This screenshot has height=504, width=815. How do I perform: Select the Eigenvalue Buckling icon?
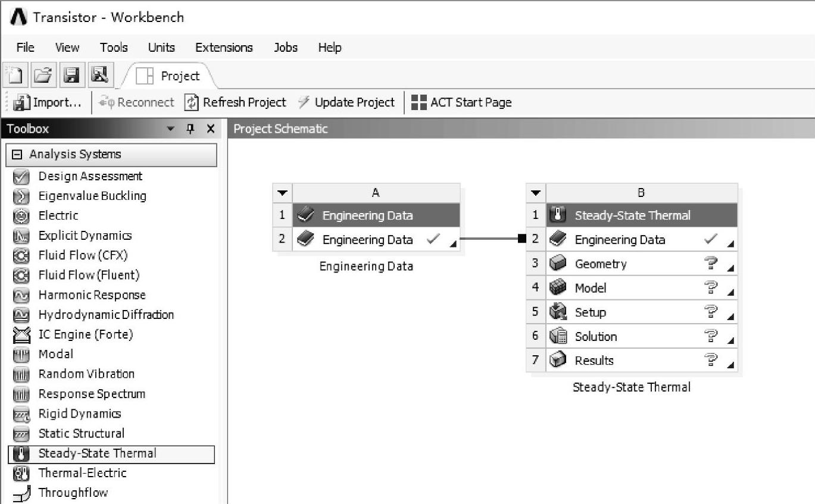[21, 196]
